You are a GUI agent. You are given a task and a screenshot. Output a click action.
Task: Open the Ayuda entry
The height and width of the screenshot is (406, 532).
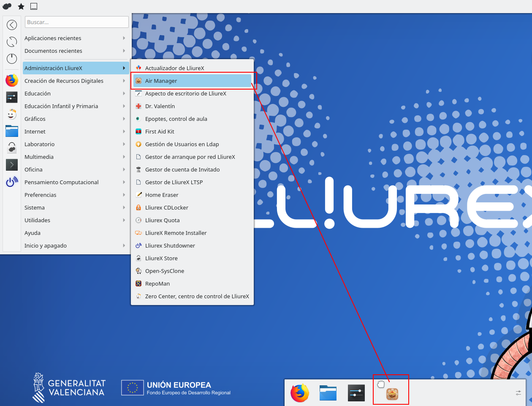click(33, 233)
